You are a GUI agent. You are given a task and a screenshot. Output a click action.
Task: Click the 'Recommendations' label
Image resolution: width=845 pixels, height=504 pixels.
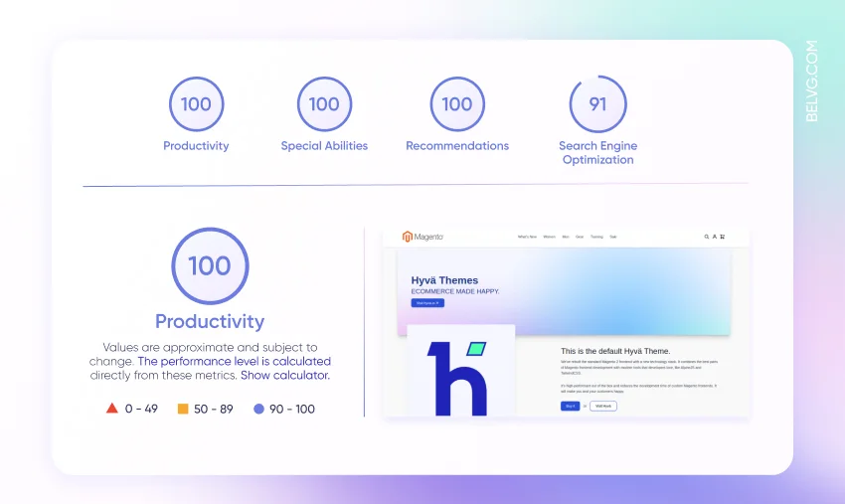(x=457, y=145)
